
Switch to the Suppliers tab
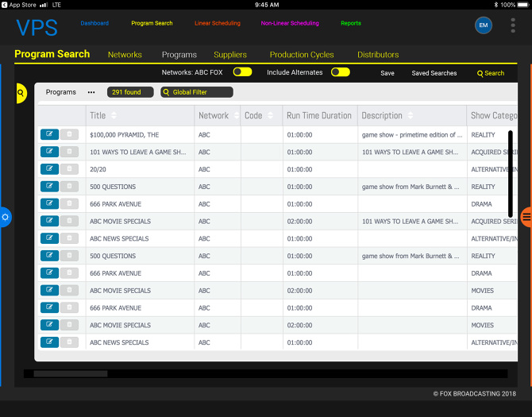230,55
